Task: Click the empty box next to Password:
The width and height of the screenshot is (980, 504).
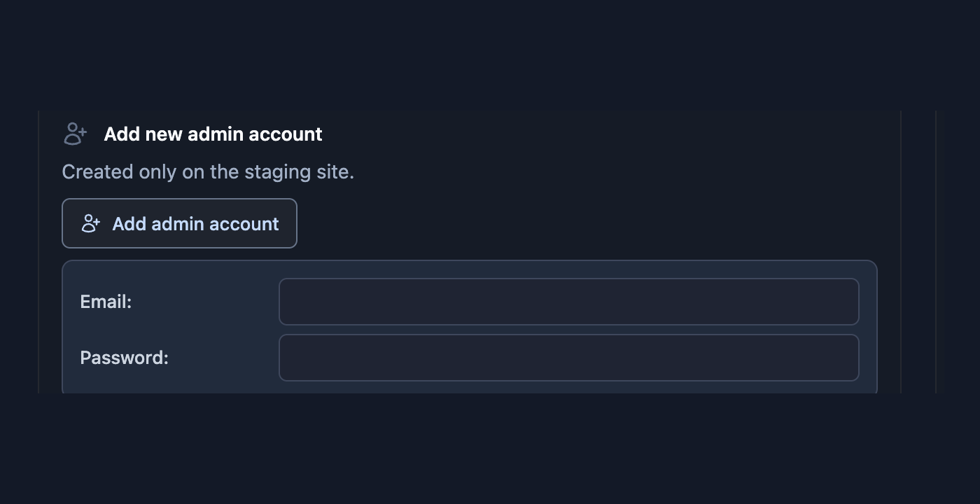Action: coord(568,358)
